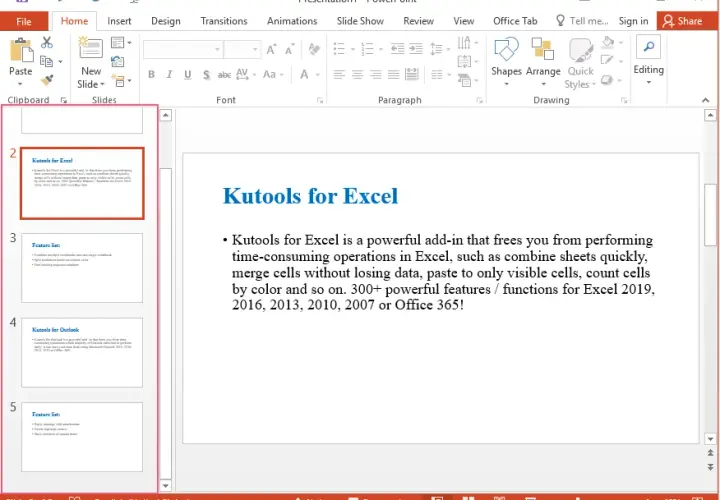Open the Font Color A picker
Screen dimensions: 720x500
304,74
